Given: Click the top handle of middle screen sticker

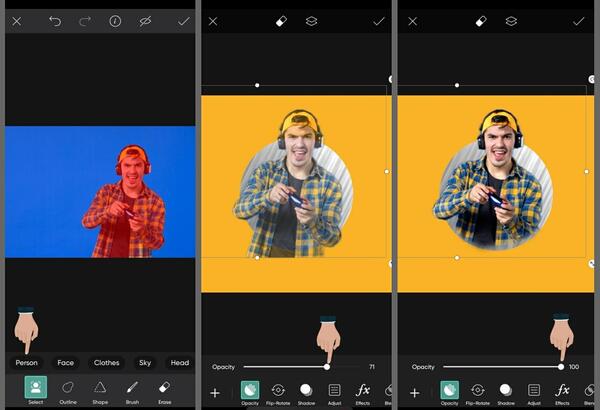Looking at the screenshot, I should click(x=257, y=85).
